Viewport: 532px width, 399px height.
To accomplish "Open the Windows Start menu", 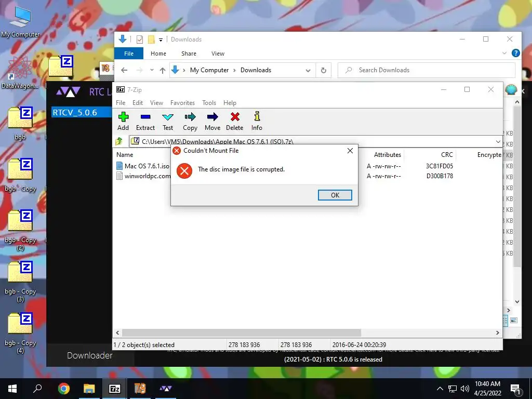I will tap(12, 389).
